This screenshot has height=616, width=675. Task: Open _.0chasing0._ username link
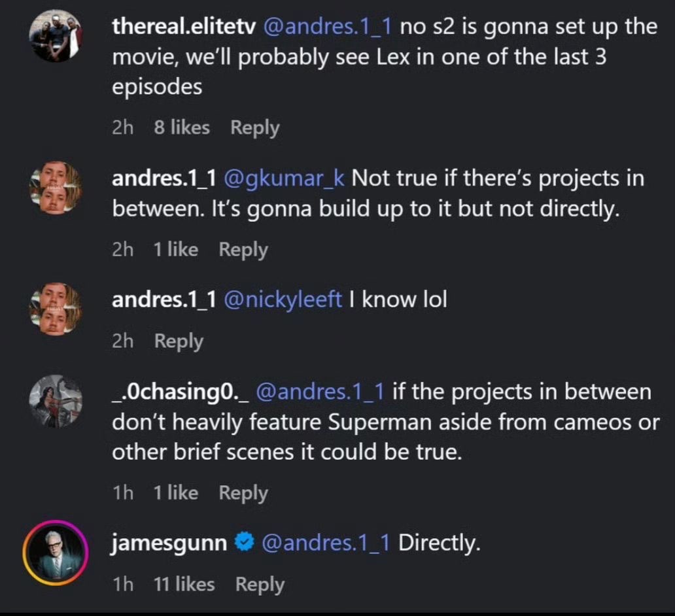click(181, 392)
